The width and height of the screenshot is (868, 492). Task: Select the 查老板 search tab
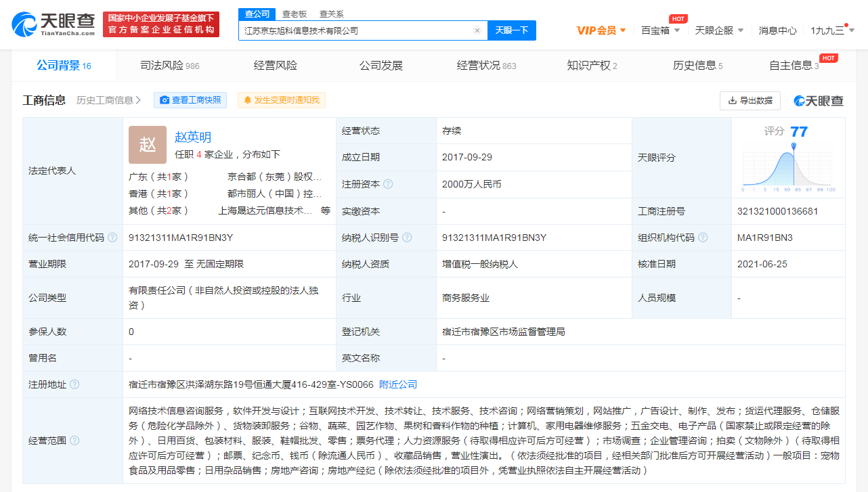(x=295, y=14)
